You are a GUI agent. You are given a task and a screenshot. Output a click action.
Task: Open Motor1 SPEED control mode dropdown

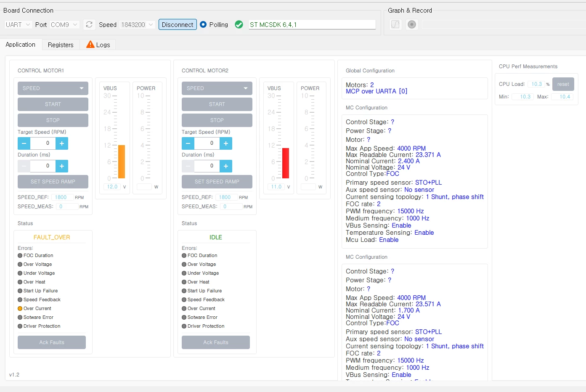pyautogui.click(x=53, y=88)
